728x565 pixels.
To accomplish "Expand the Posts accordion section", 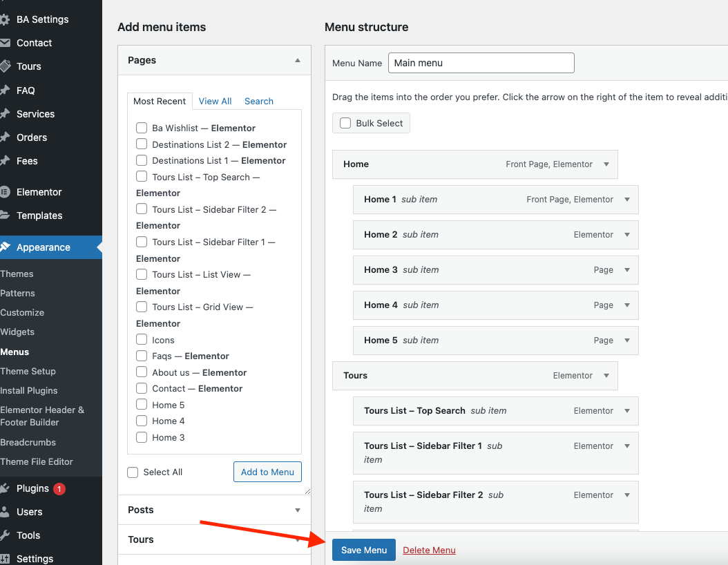I will [298, 510].
